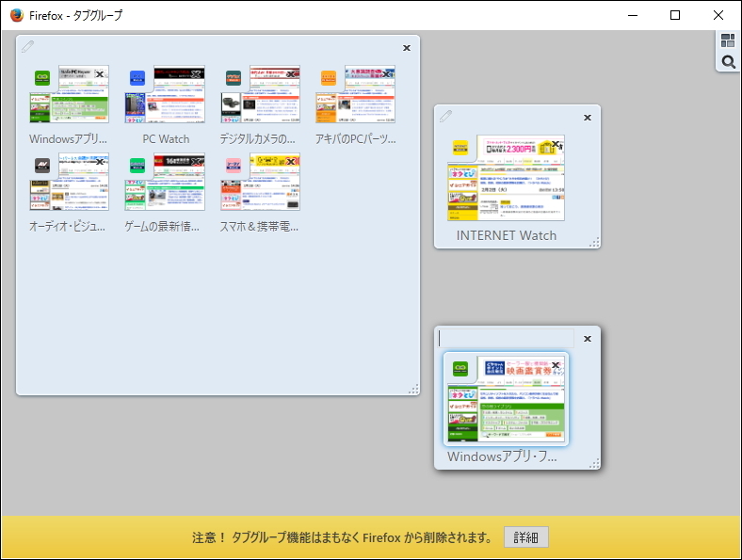Screen dimensions: 742x560
Task: Close the group with the name field
Action: click(x=588, y=339)
